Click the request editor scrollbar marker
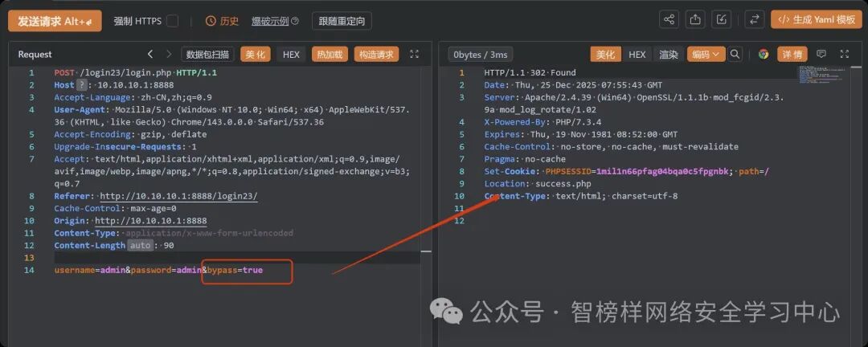Viewport: 868px width, 347px height. (x=426, y=251)
